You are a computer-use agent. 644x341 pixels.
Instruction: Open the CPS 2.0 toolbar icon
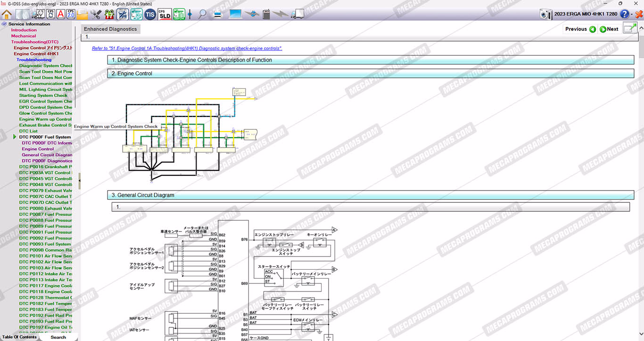pyautogui.click(x=71, y=14)
